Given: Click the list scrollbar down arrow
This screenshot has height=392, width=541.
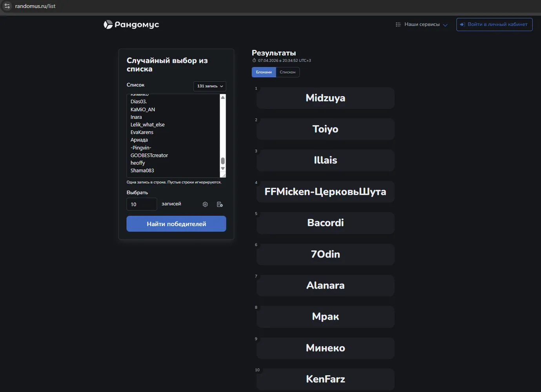Looking at the screenshot, I should point(223,169).
